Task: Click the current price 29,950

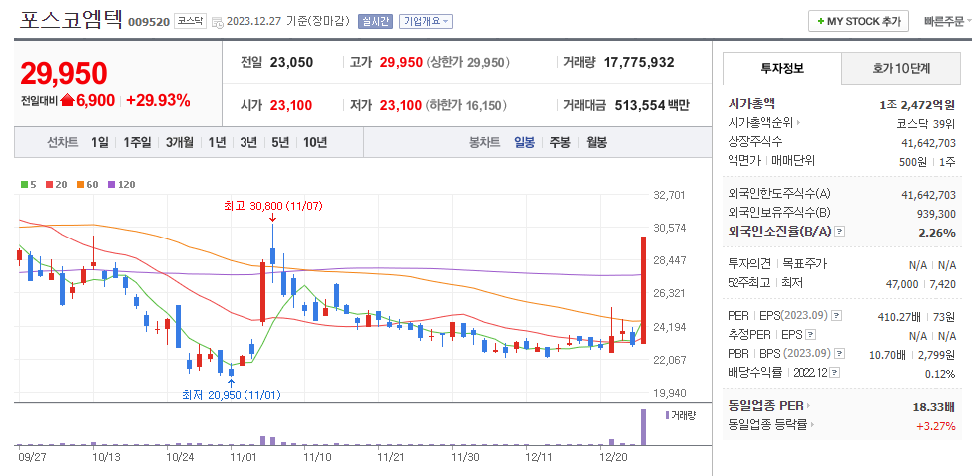Action: click(64, 74)
